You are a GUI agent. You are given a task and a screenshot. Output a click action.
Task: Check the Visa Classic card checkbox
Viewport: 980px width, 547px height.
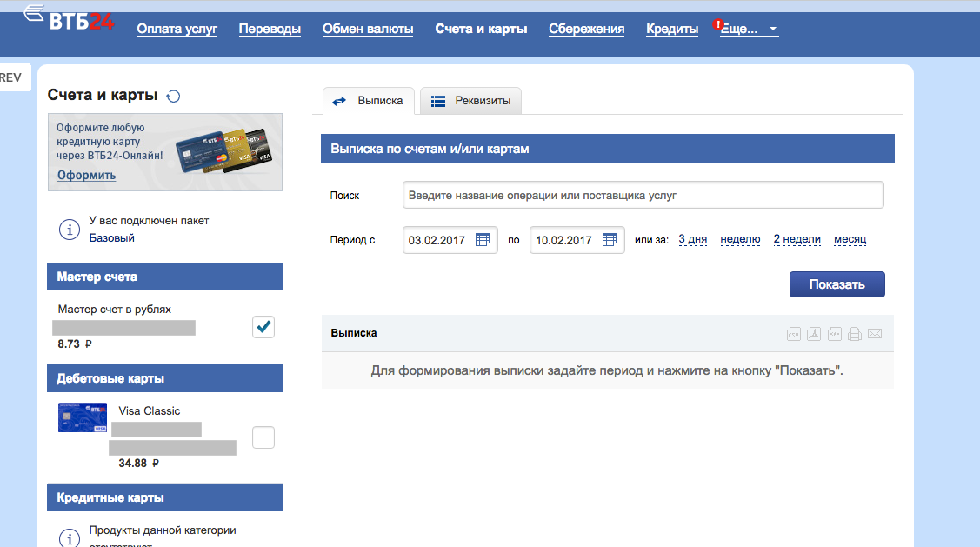pyautogui.click(x=263, y=437)
